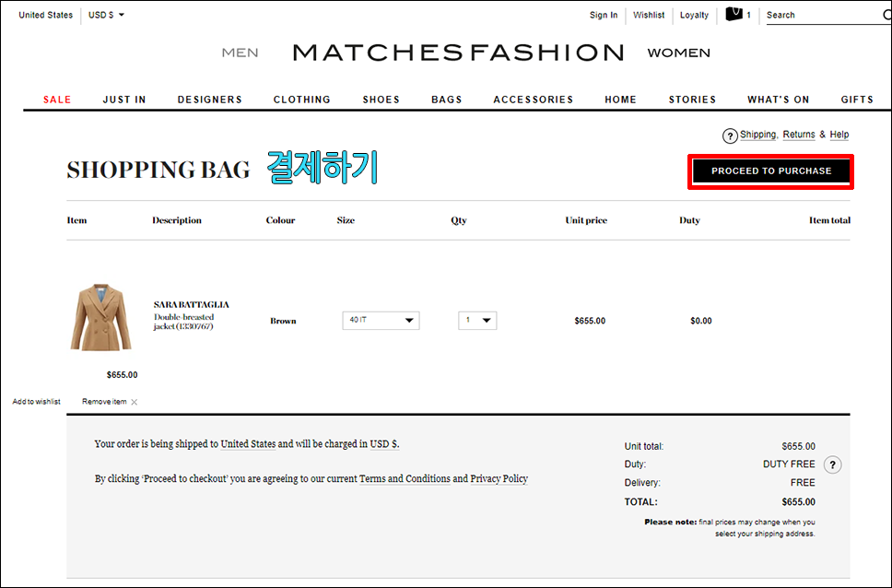Click the X icon beside Remove item

point(135,402)
